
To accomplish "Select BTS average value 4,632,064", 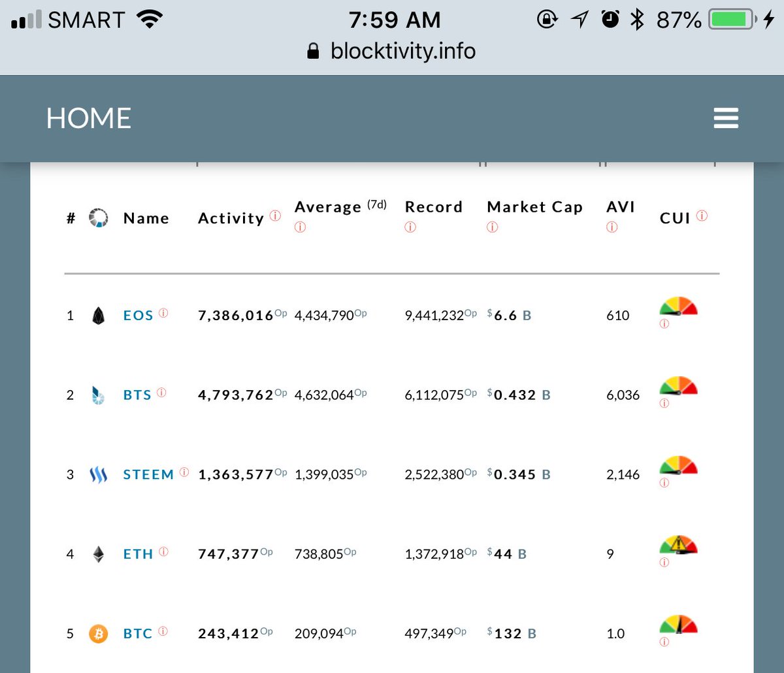I will [x=324, y=395].
